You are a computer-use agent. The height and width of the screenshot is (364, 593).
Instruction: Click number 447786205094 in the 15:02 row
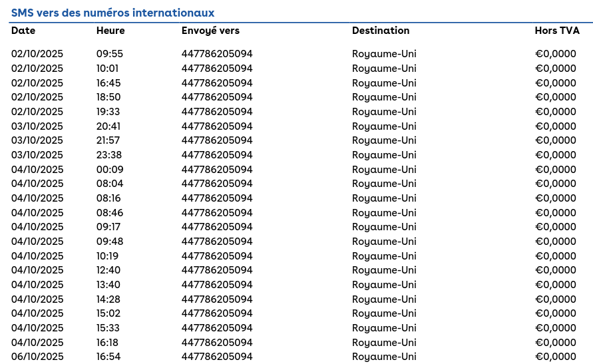217,313
